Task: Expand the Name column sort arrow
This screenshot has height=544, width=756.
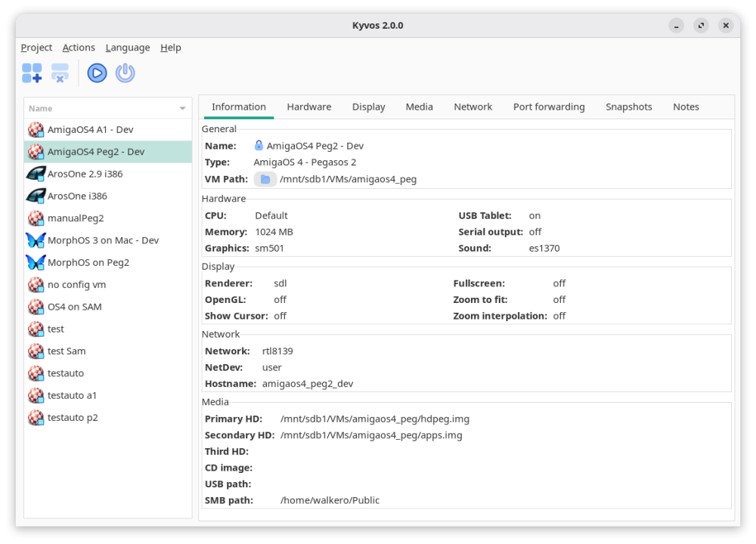Action: [x=182, y=109]
